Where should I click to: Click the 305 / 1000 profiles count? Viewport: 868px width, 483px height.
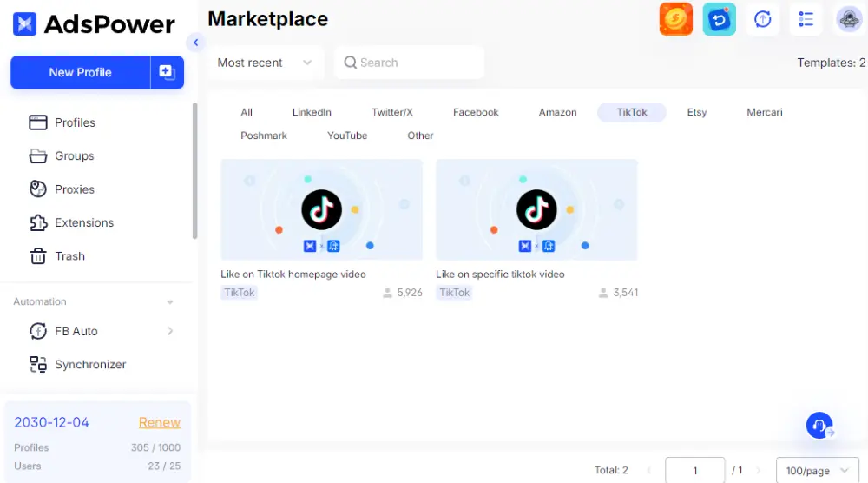point(155,447)
